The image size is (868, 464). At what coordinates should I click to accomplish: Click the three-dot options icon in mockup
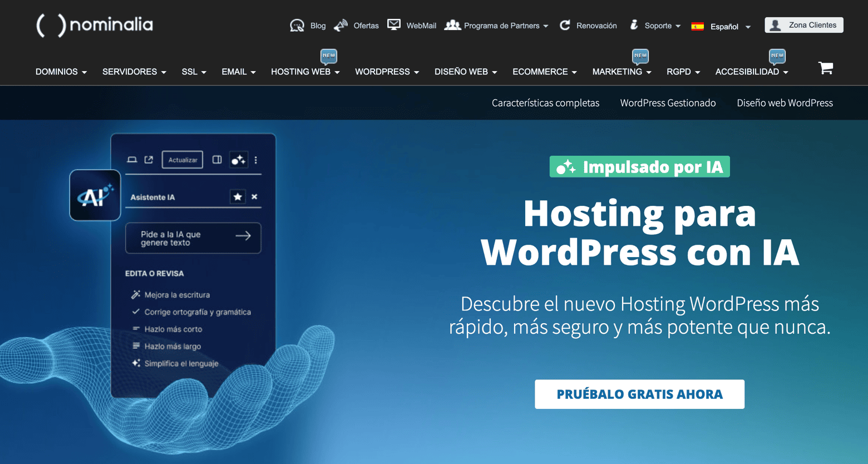click(256, 160)
